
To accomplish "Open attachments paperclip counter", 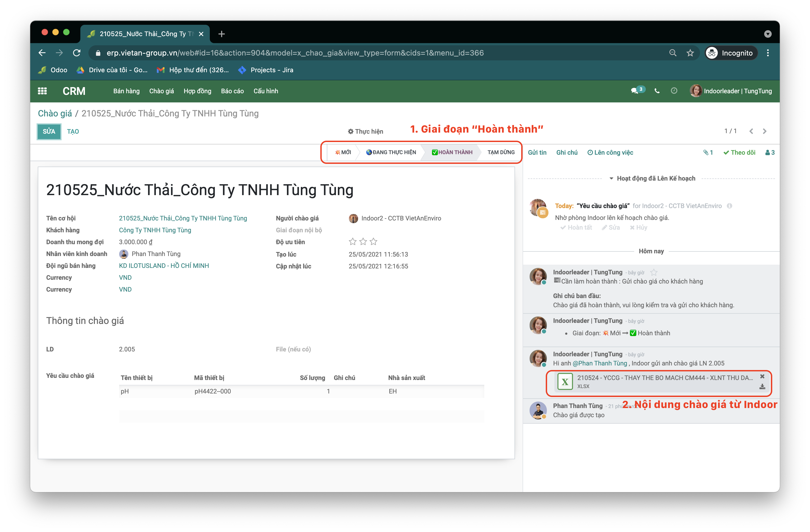I will [x=708, y=152].
